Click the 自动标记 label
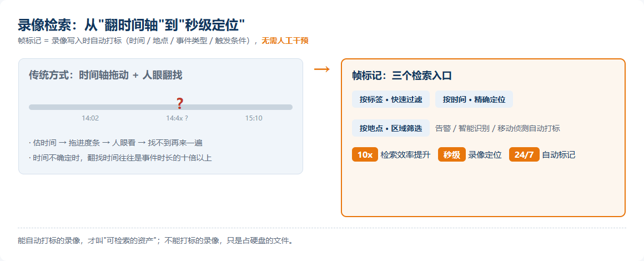Viewport: 644px width, 261px height. pyautogui.click(x=559, y=155)
